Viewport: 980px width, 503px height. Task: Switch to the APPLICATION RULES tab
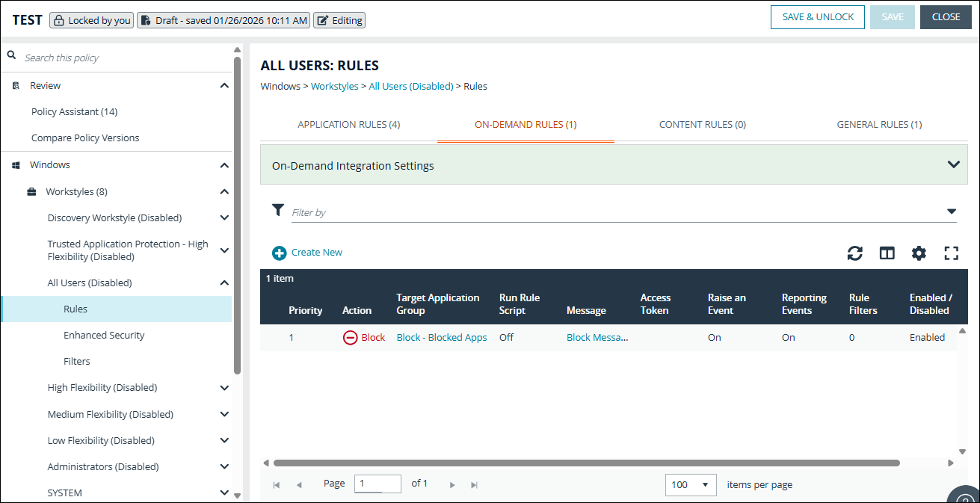click(x=348, y=124)
